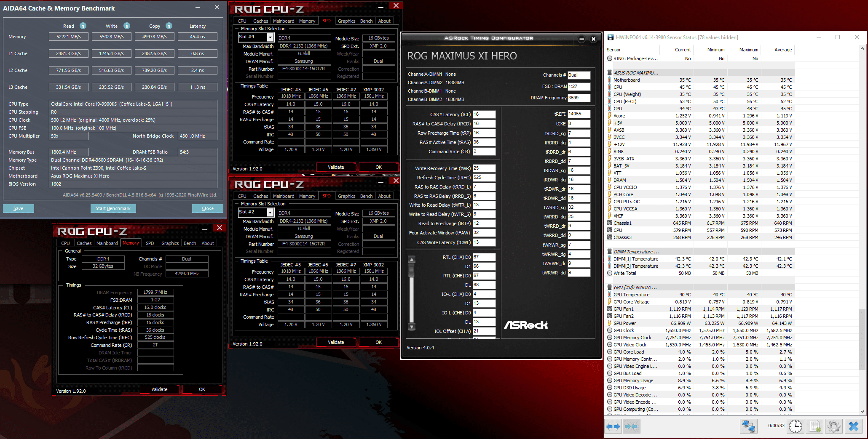Open About tab in CPU-Z Slot #2 window

tap(384, 196)
